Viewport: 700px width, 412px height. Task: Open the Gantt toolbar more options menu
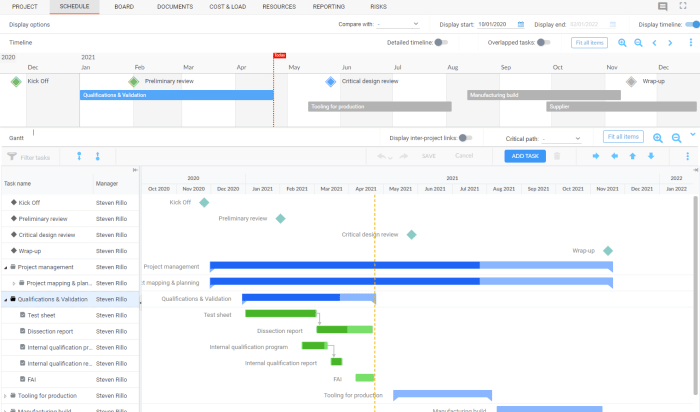(x=687, y=156)
